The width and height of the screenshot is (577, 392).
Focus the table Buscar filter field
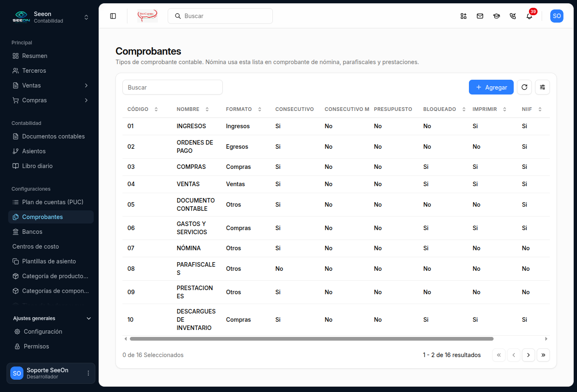pos(173,87)
